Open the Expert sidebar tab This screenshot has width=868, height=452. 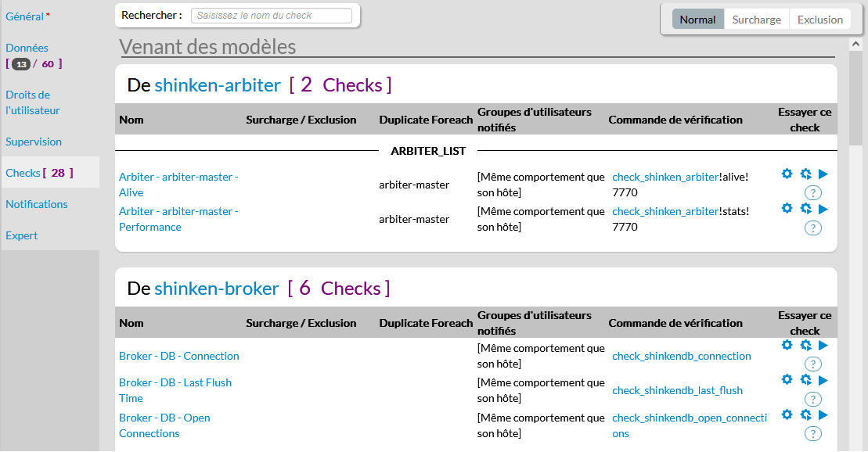[22, 235]
